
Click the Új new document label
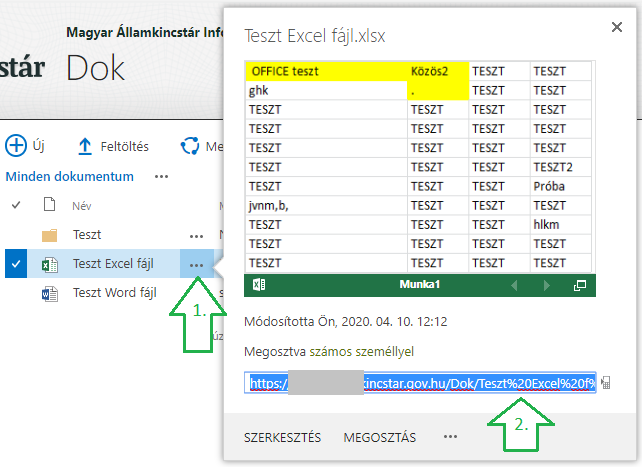pyautogui.click(x=38, y=146)
